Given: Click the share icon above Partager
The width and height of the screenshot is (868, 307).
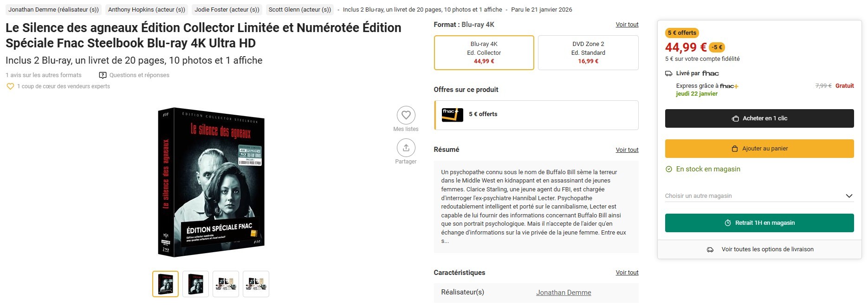Looking at the screenshot, I should pos(406,148).
